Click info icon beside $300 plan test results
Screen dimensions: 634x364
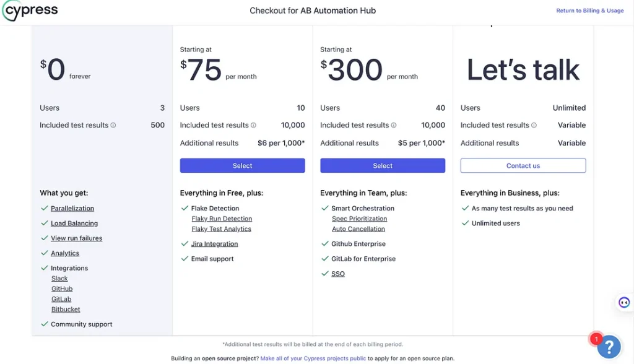pyautogui.click(x=394, y=125)
